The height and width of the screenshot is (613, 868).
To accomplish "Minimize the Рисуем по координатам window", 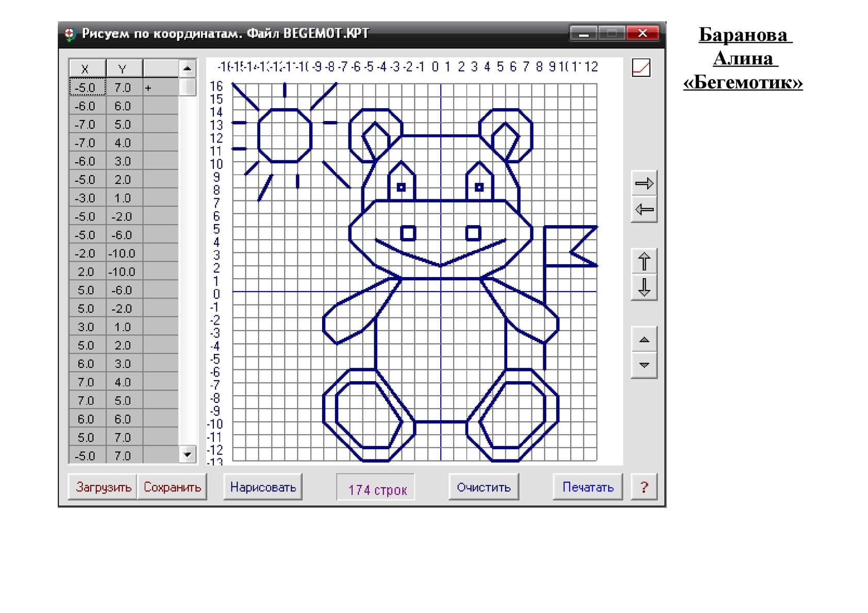I will (583, 34).
